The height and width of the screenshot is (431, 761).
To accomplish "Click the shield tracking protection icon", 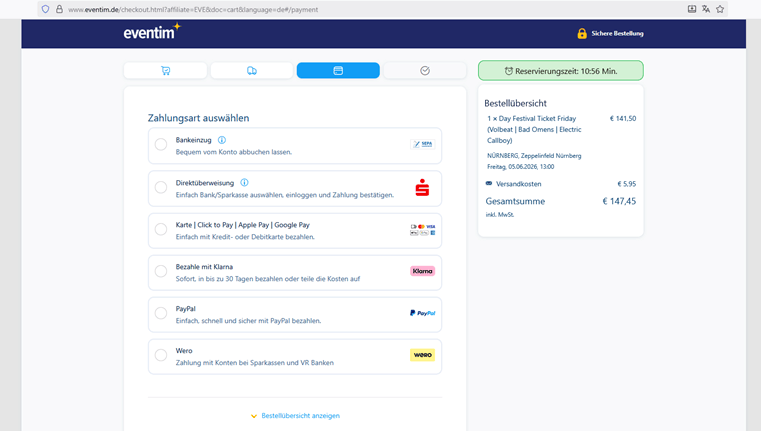I will point(45,9).
